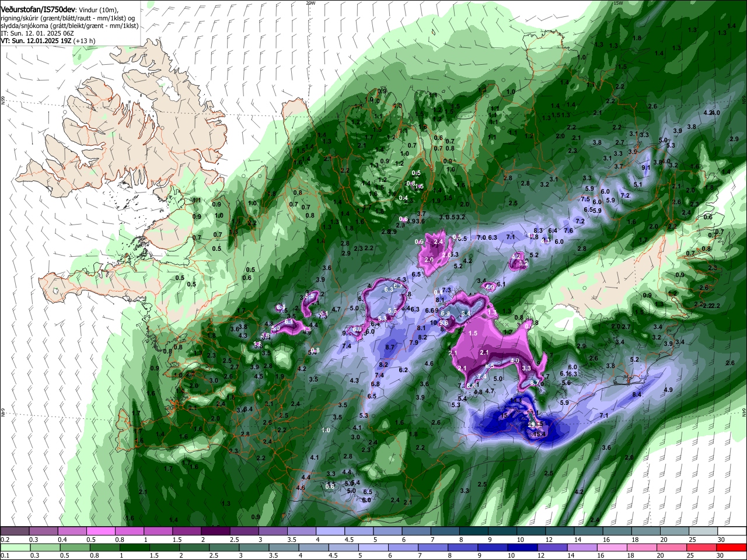Pick the 1.5 green swatch in the lower legend row
The image size is (747, 560).
pyautogui.click(x=165, y=547)
